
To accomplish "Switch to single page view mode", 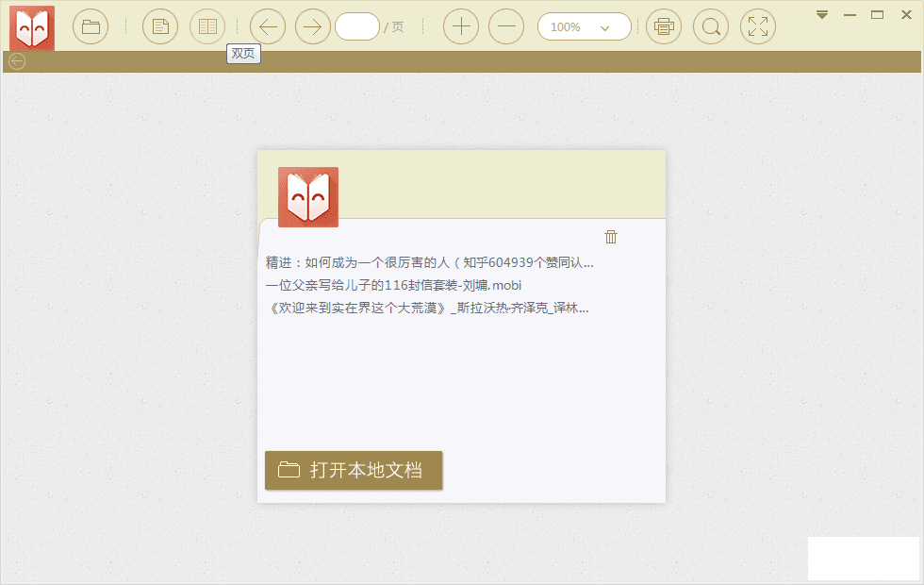I will [160, 26].
